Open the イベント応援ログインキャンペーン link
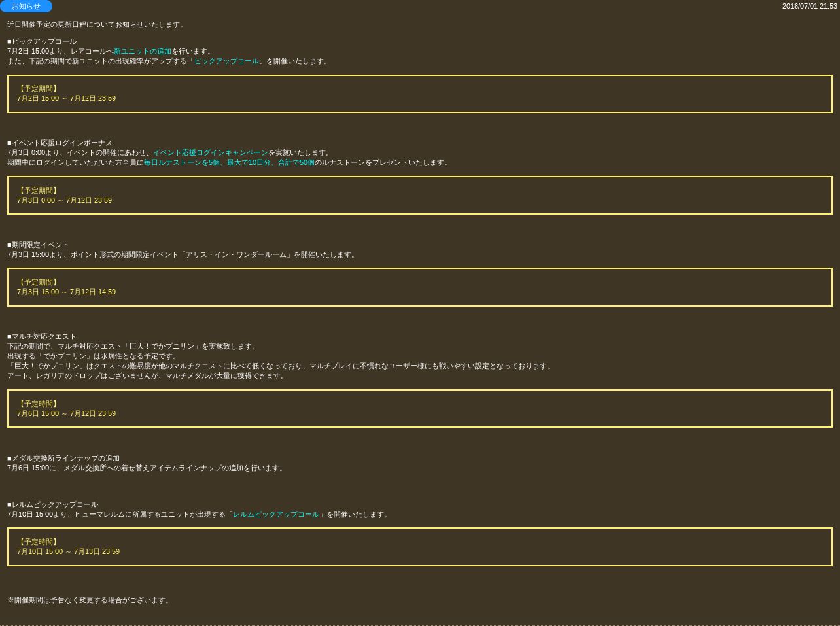 [211, 153]
